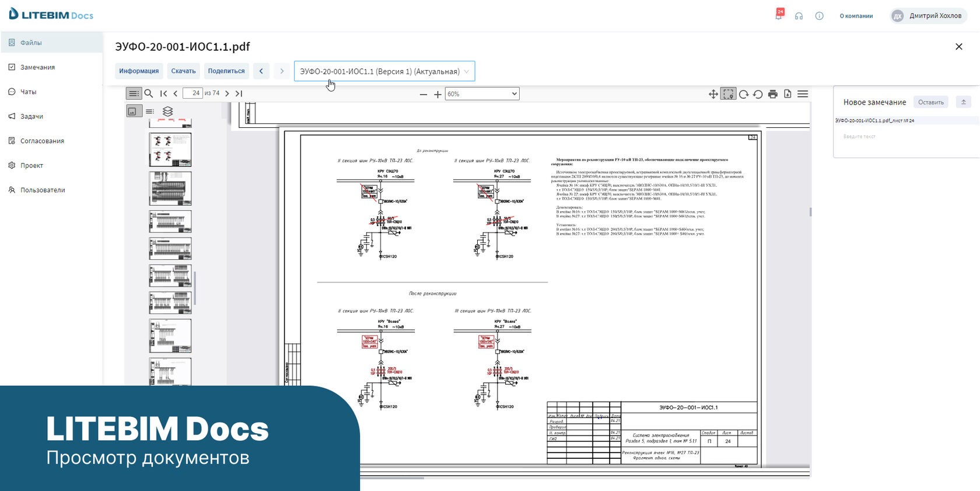Click the ЭУФО-20-001-ИОС1.1.pdf_лист № 24 label
The width and height of the screenshot is (980, 491).
point(874,121)
